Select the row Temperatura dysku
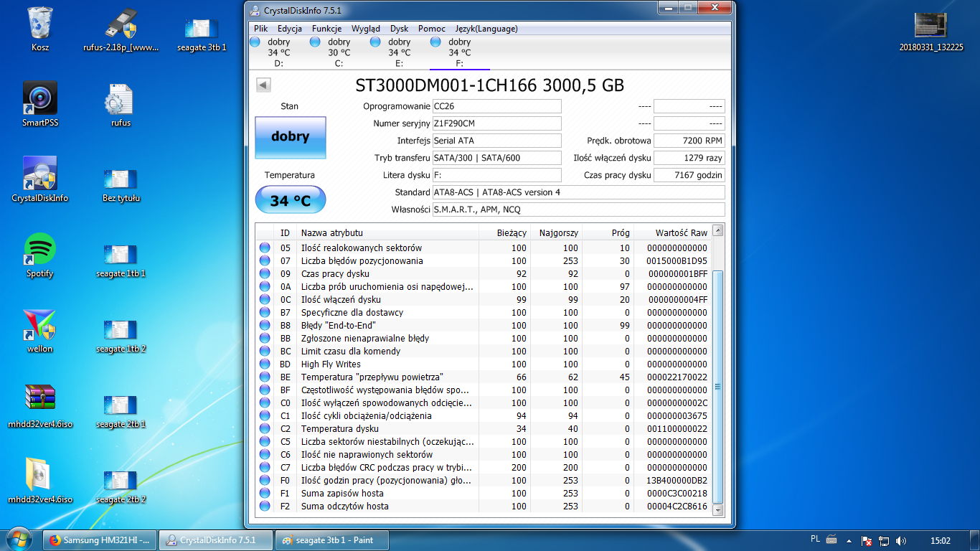 (x=484, y=428)
